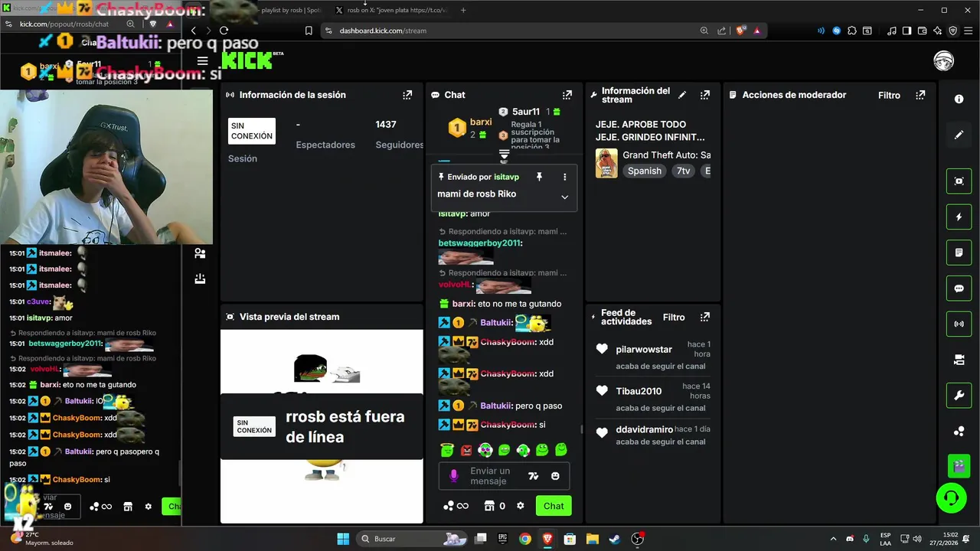Click the purple microphone icon in message box

(453, 476)
